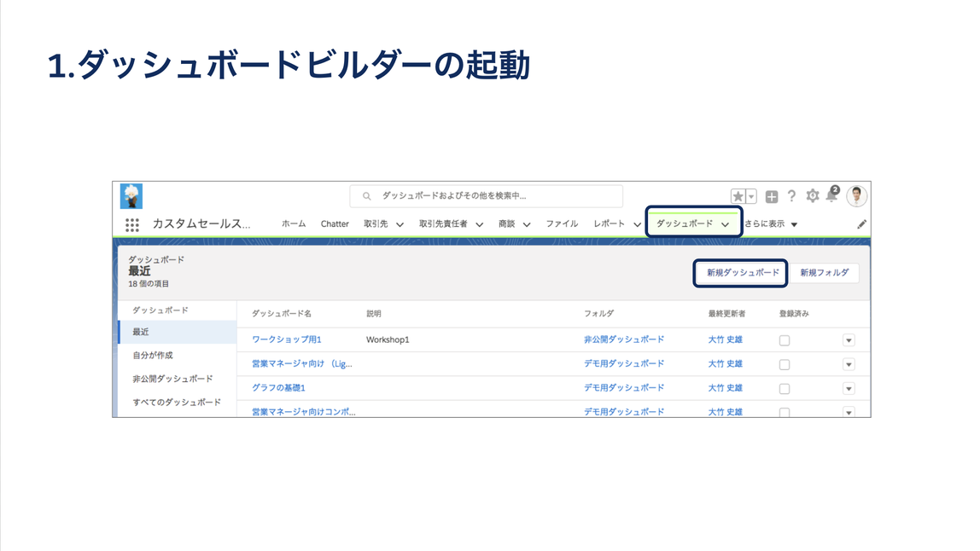This screenshot has width=980, height=551.
Task: Click the user profile avatar
Action: [857, 196]
